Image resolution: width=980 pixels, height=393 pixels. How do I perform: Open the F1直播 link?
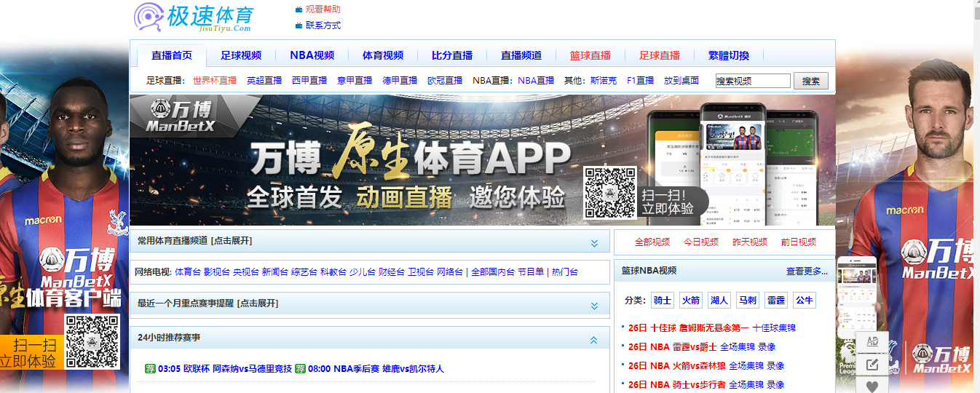pos(641,81)
